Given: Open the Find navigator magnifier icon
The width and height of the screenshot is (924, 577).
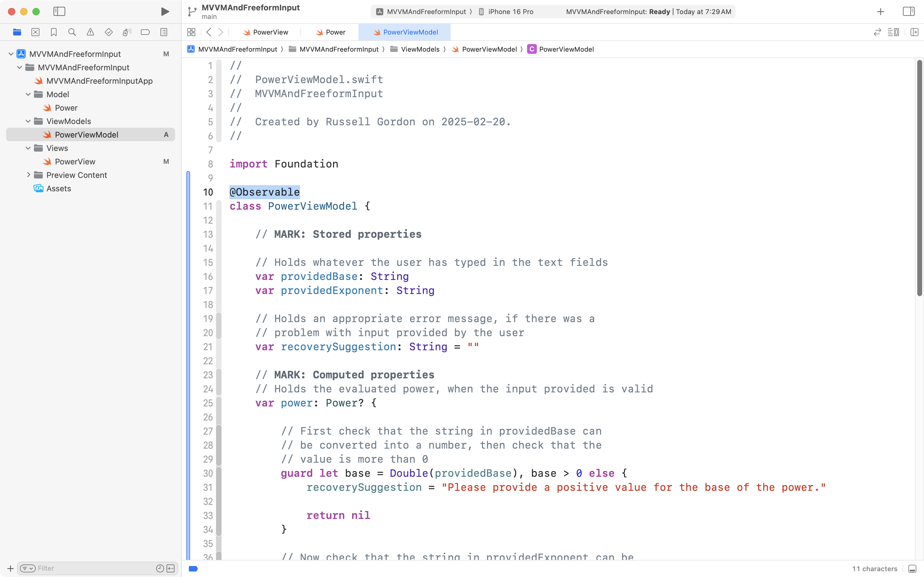Looking at the screenshot, I should (x=72, y=32).
